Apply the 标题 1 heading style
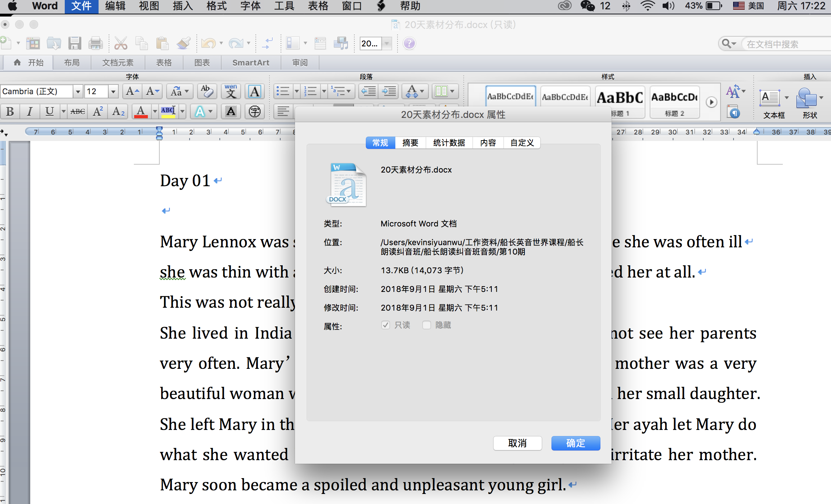The image size is (831, 504). (620, 102)
